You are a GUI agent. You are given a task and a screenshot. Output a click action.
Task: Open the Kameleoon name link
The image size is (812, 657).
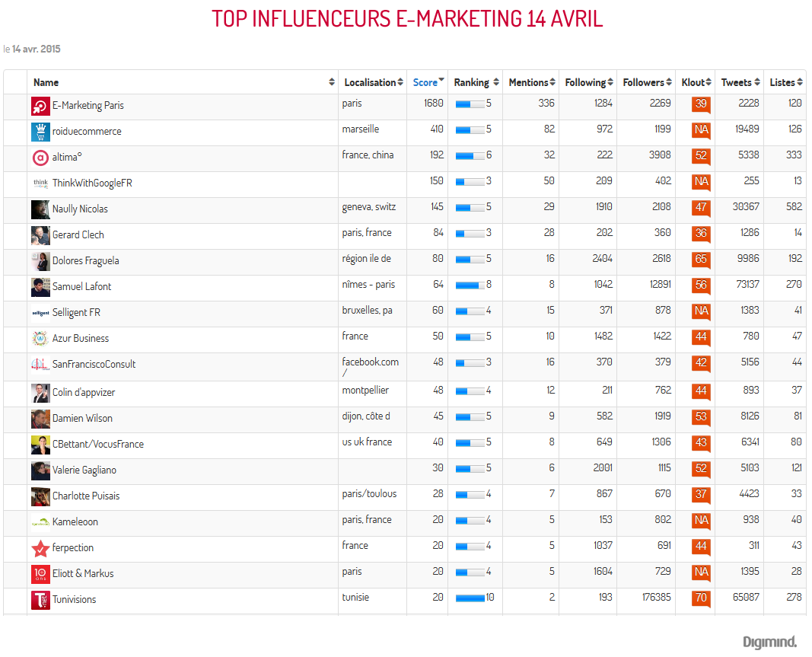tap(75, 521)
